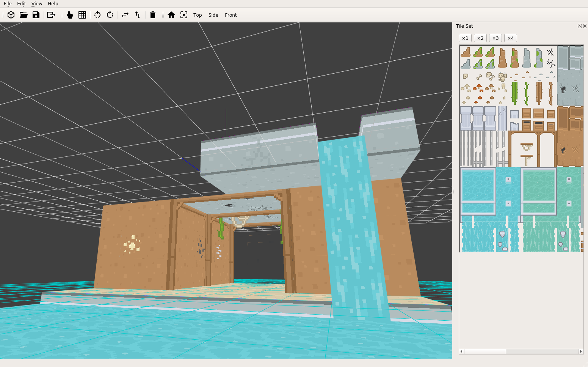The width and height of the screenshot is (588, 367).
Task: Select the gray stone floor with cracks
Action: (x=570, y=88)
